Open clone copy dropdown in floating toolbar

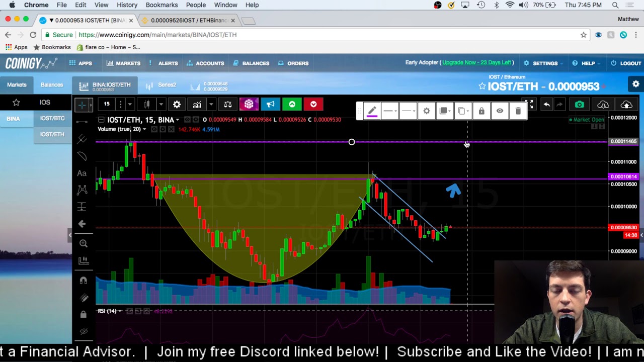point(463,111)
